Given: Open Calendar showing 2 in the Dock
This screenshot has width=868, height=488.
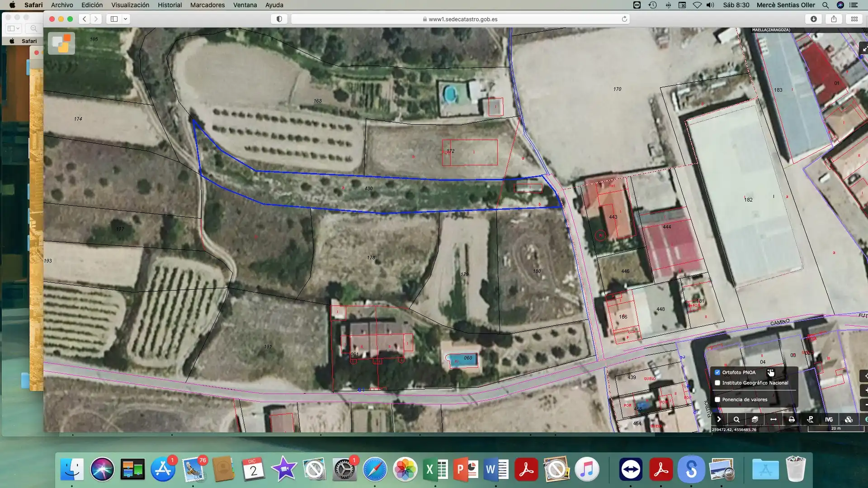Looking at the screenshot, I should (x=254, y=469).
